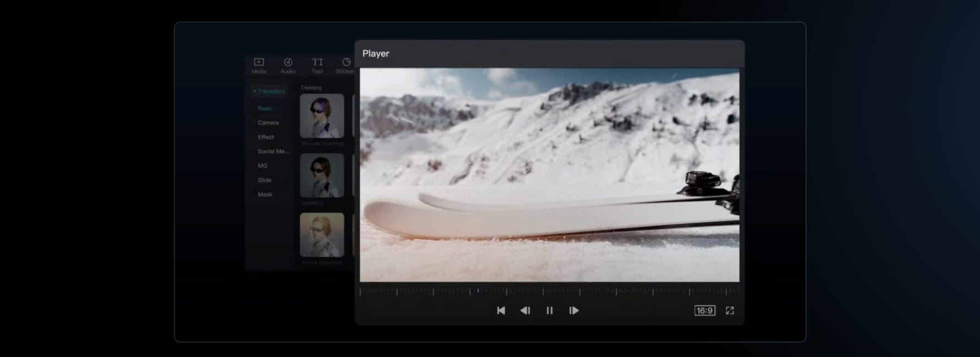
Task: Step back one frame
Action: tap(525, 311)
